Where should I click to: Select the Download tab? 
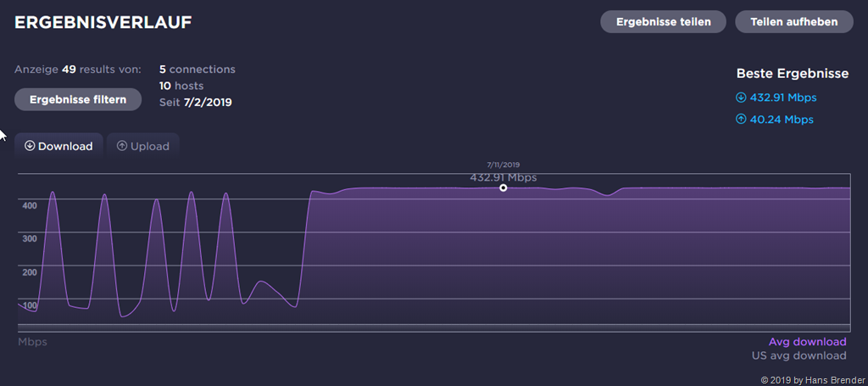tap(58, 146)
